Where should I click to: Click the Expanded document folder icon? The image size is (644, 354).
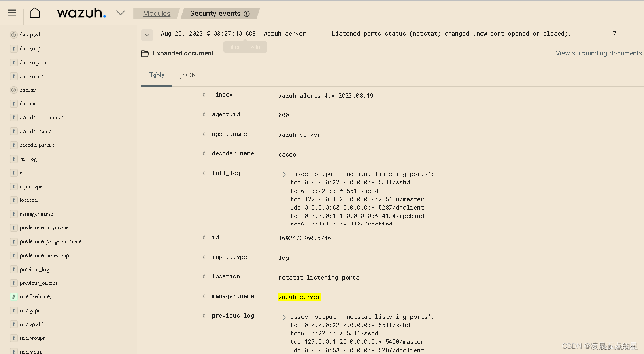(145, 53)
